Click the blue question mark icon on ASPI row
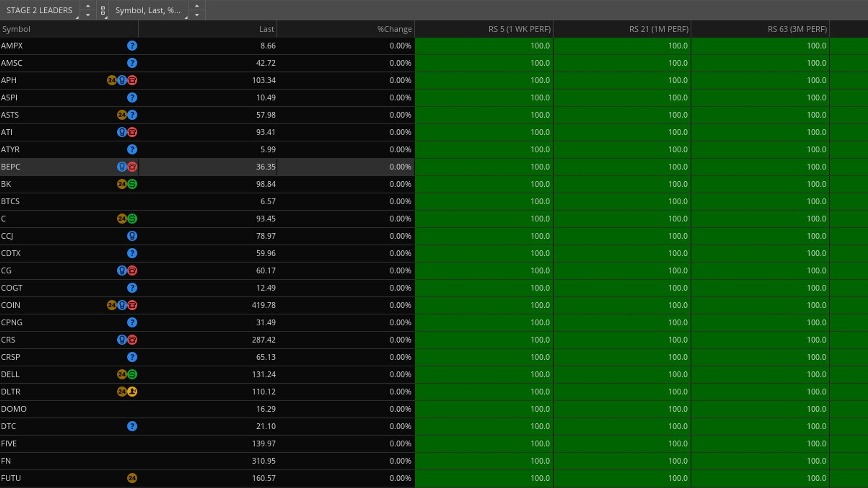This screenshot has width=868, height=488. point(132,98)
